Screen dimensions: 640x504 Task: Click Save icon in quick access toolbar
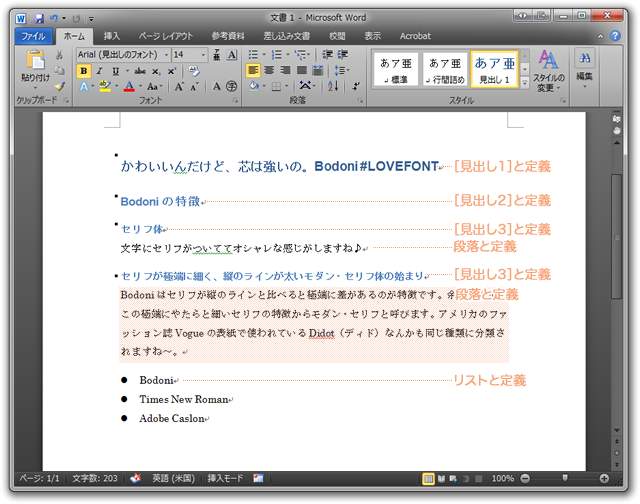click(x=39, y=19)
